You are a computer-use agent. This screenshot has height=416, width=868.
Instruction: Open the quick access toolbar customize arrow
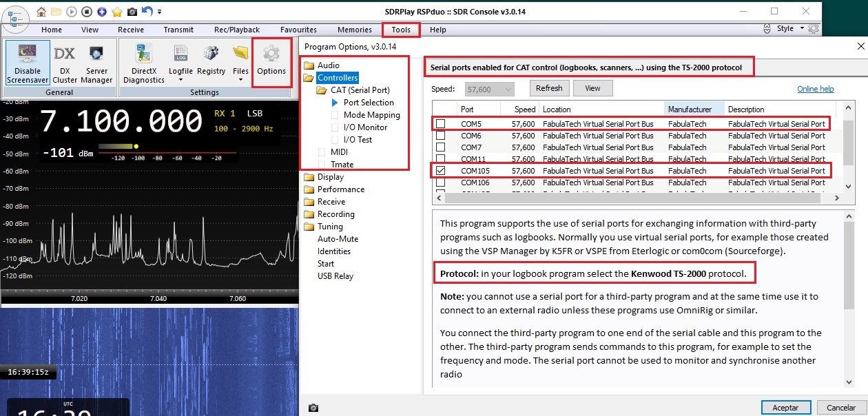[x=160, y=12]
